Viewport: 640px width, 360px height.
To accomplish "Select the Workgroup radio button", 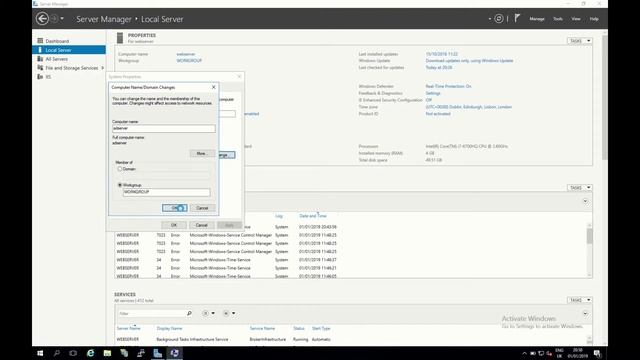I will pyautogui.click(x=120, y=185).
